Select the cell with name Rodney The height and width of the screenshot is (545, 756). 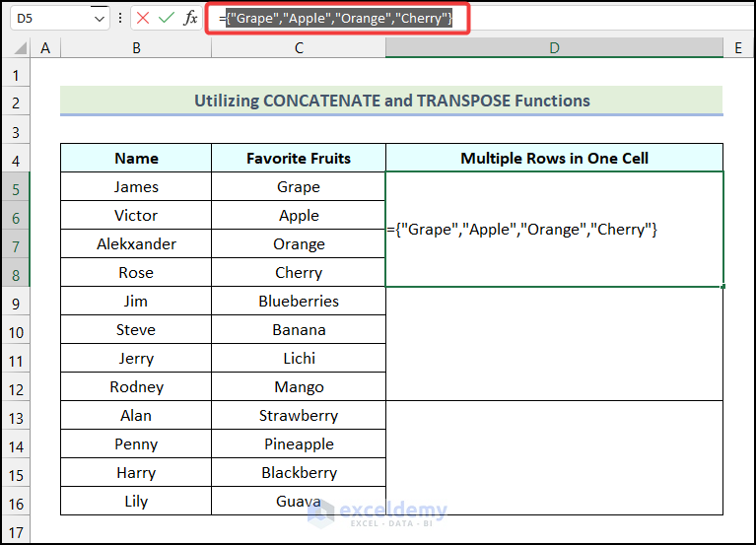136,387
